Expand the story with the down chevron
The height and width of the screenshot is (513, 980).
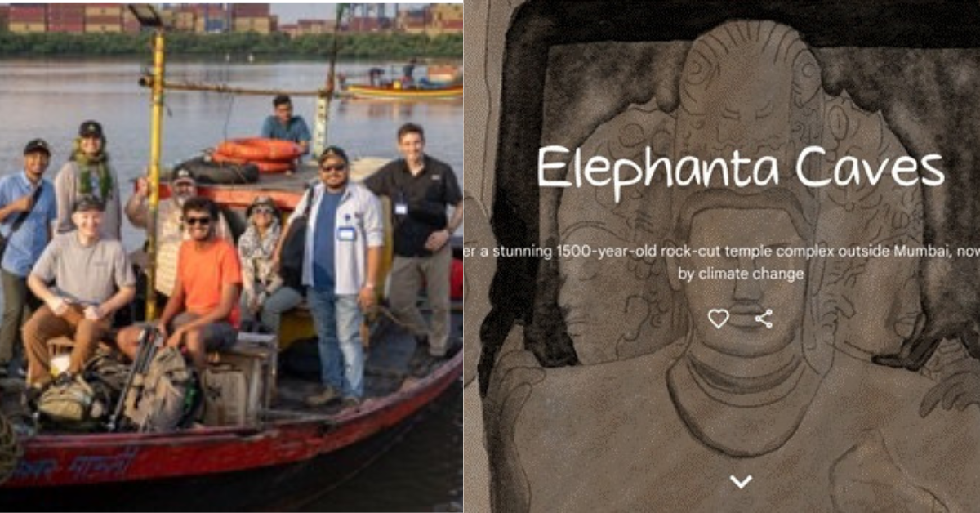pyautogui.click(x=741, y=482)
